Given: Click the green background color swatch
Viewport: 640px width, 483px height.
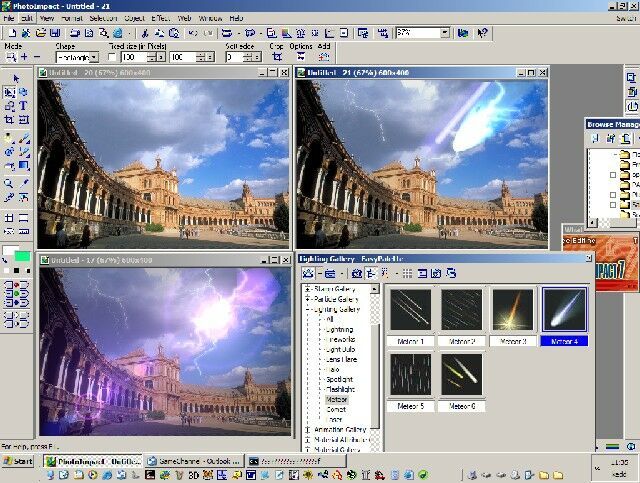Looking at the screenshot, I should [22, 257].
